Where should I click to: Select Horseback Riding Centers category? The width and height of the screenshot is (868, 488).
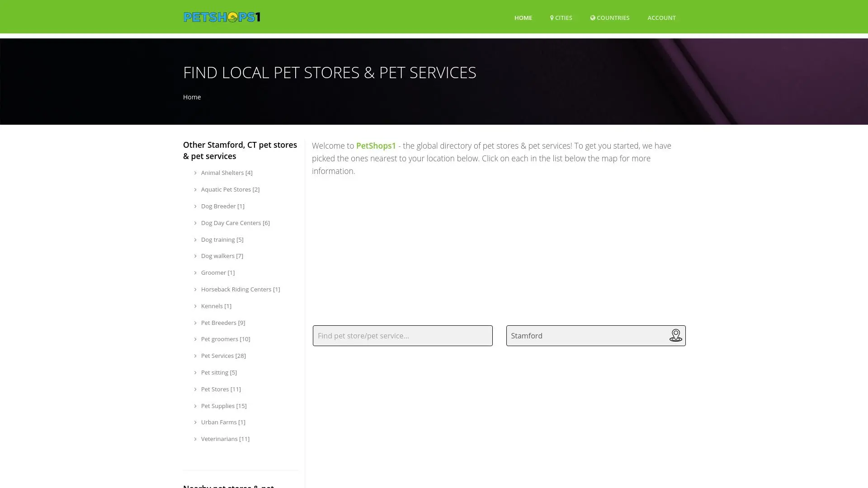240,289
